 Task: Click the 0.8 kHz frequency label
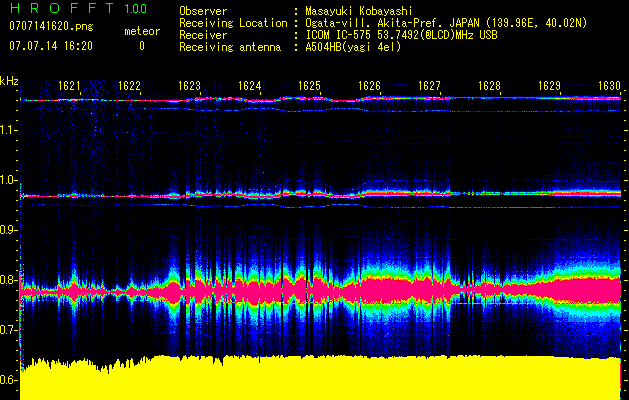point(9,280)
